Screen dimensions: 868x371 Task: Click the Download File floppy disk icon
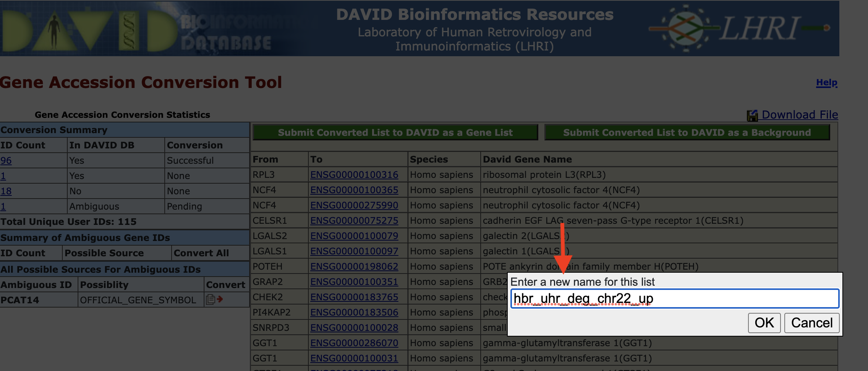pos(752,115)
